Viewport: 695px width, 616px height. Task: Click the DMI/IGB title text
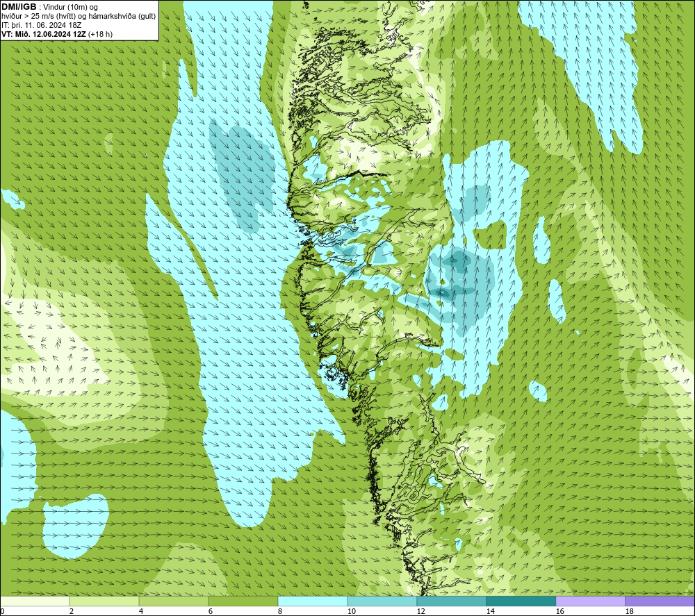(19, 7)
